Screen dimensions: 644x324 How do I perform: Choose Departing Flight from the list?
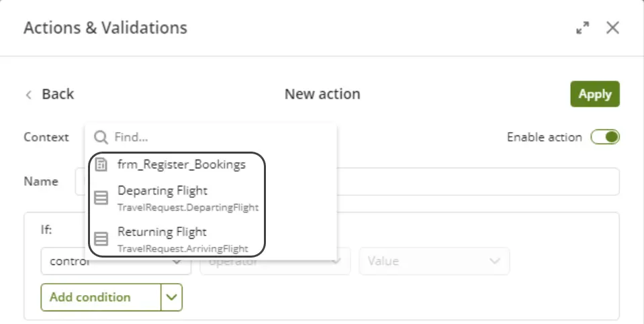click(177, 198)
